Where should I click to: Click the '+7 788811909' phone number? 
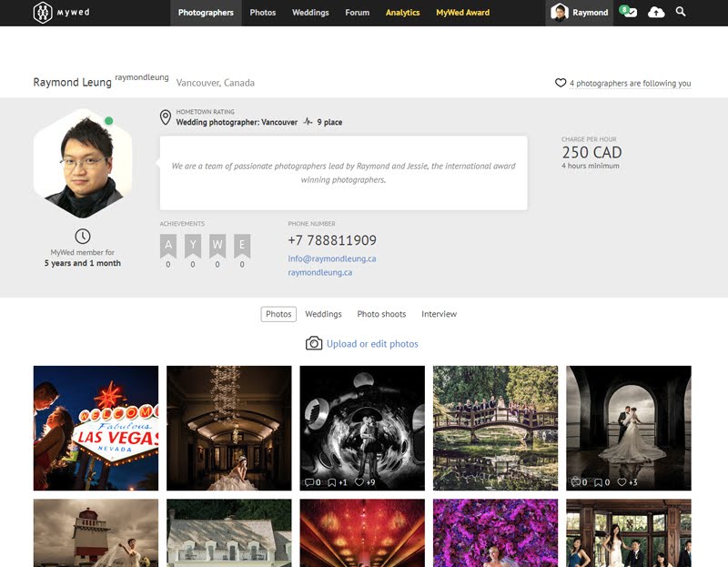[332, 240]
